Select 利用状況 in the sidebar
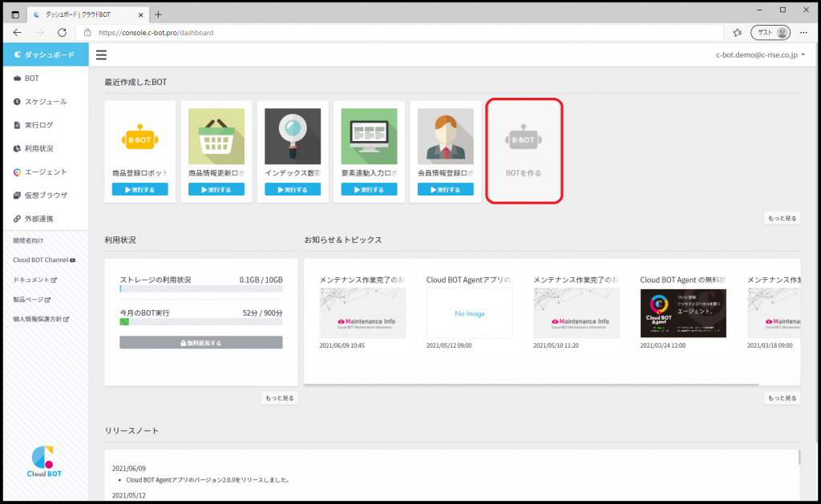The width and height of the screenshot is (821, 504). [46, 148]
